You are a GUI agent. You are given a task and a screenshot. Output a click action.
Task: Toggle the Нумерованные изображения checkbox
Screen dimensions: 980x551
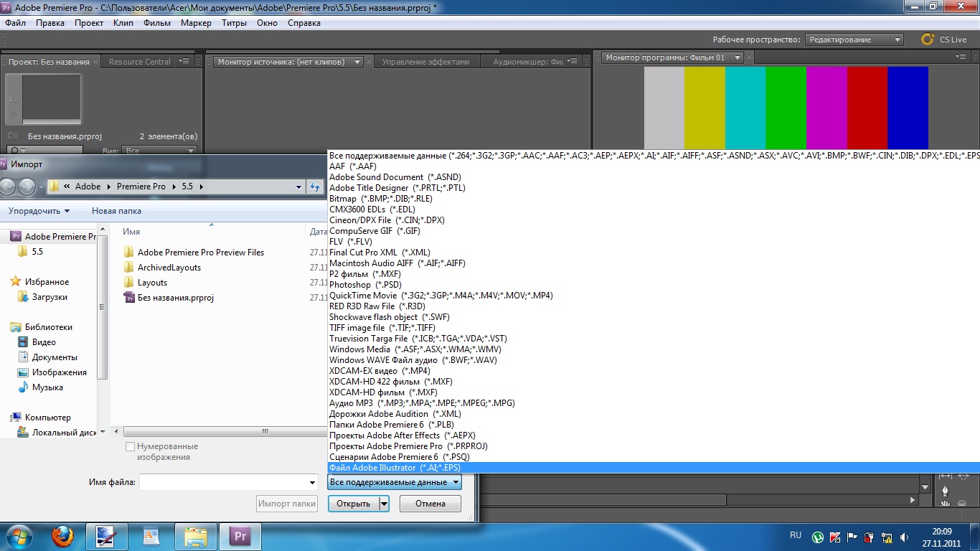tap(130, 446)
